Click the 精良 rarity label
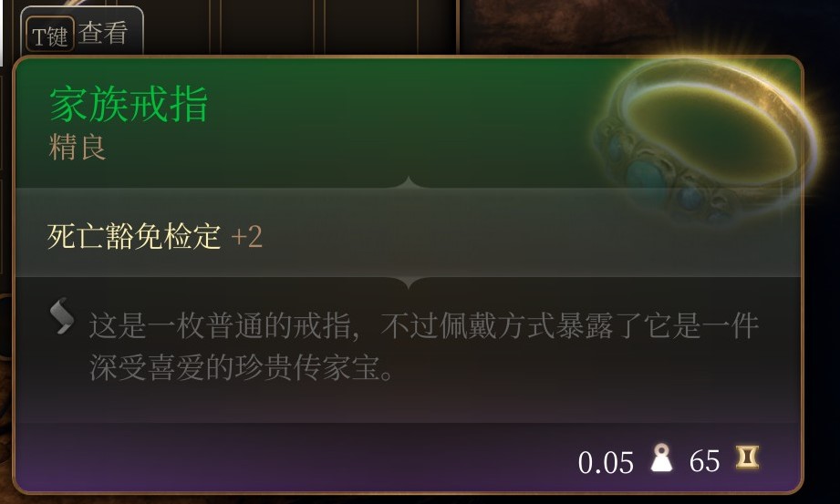The height and width of the screenshot is (504, 840). click(78, 147)
